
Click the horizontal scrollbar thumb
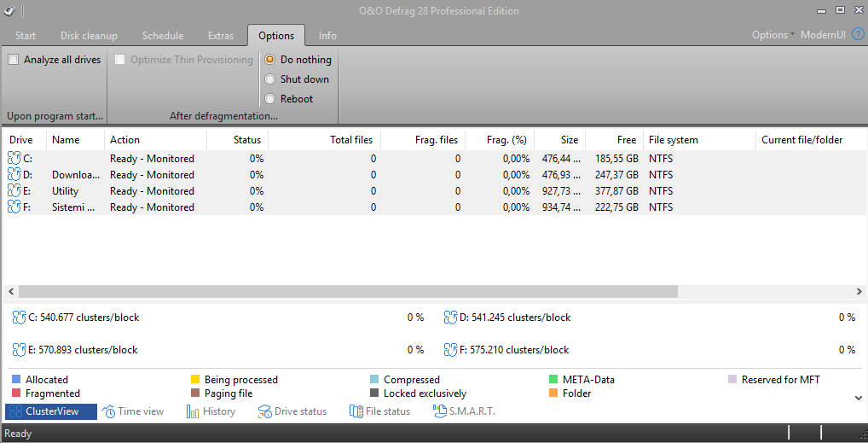click(348, 291)
